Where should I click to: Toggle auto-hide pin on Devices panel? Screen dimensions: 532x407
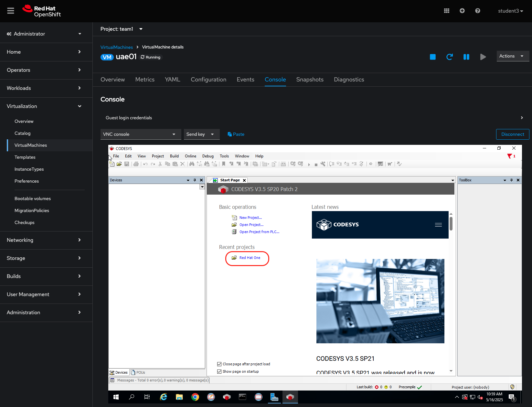pyautogui.click(x=195, y=180)
